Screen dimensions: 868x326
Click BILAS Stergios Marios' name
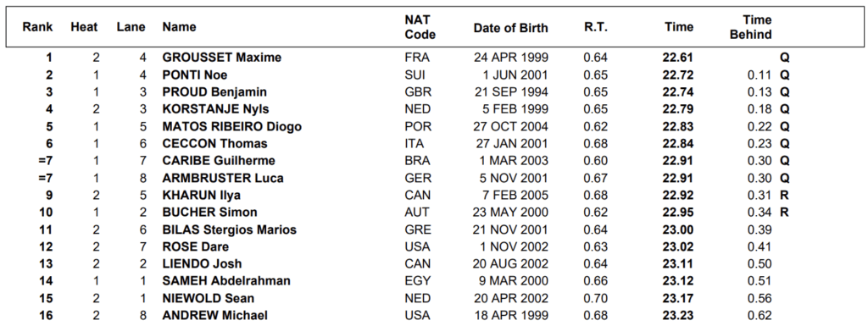pyautogui.click(x=229, y=229)
